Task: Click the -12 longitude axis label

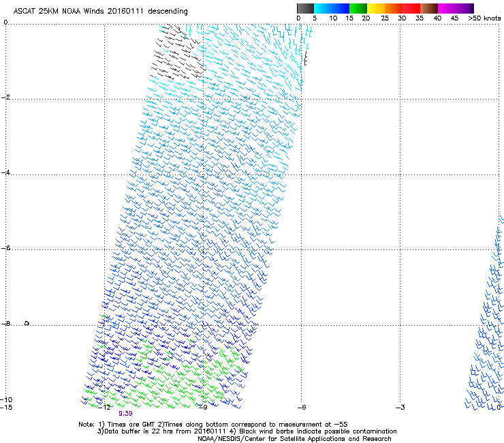Action: (104, 408)
